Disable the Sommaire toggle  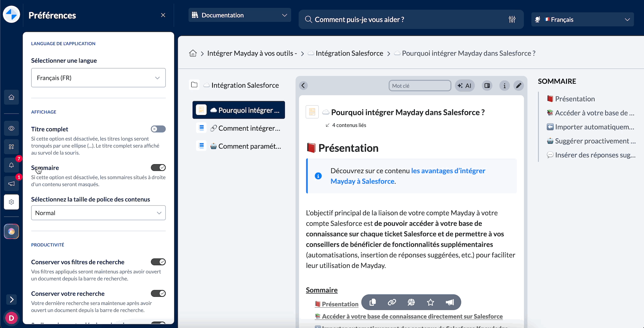[158, 168]
